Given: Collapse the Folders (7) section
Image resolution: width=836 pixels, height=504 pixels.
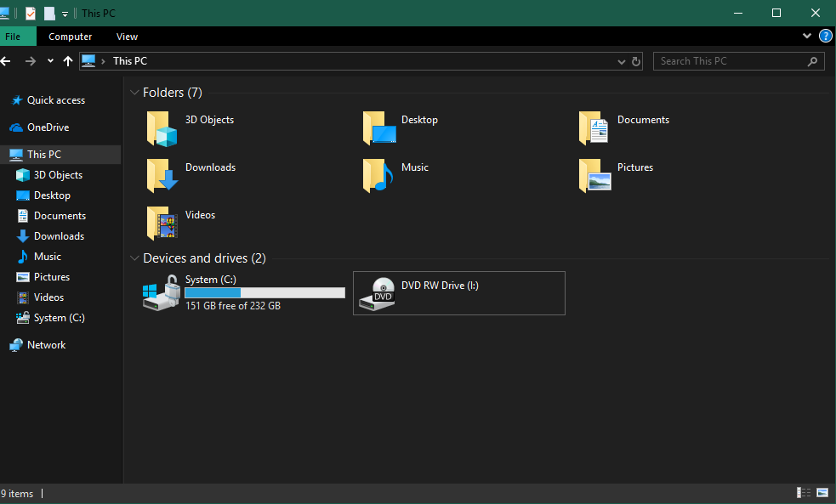Looking at the screenshot, I should click(x=134, y=92).
